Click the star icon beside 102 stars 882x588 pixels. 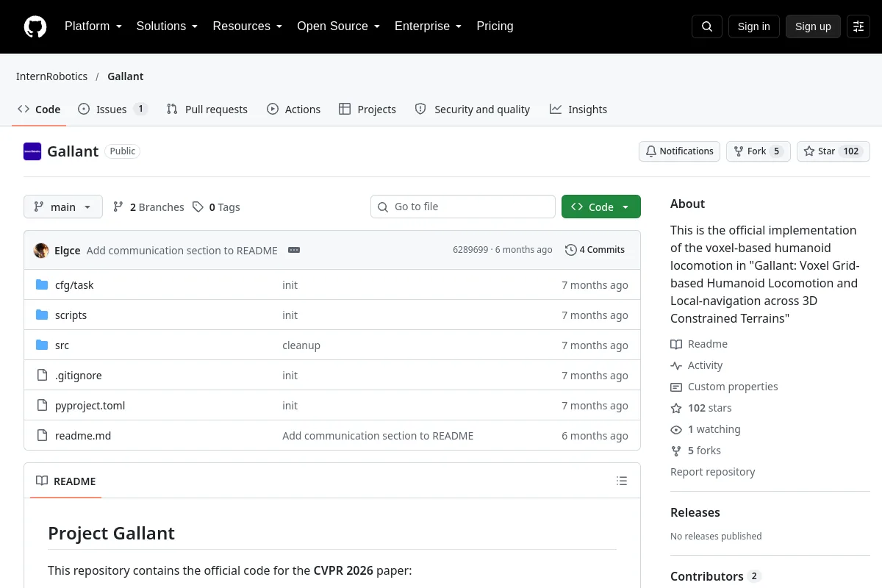[x=676, y=408]
